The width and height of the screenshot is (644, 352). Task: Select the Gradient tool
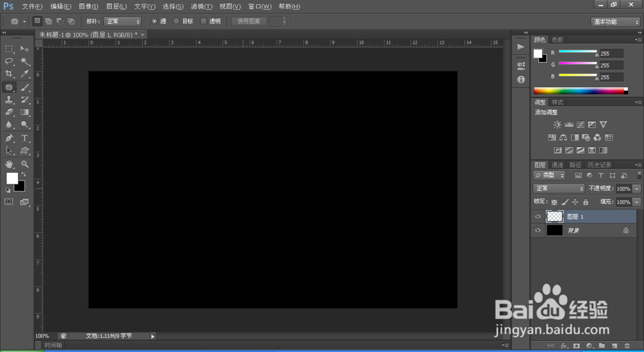[x=24, y=112]
